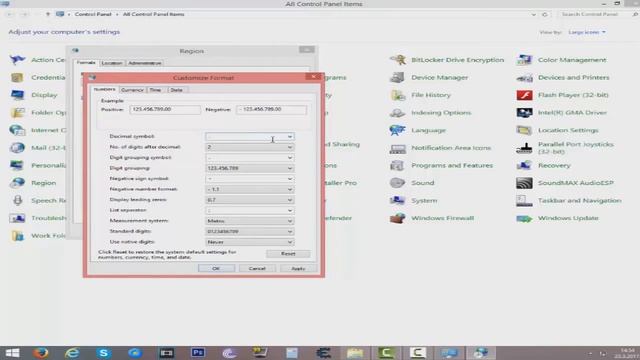Image resolution: width=640 pixels, height=360 pixels.
Task: Expand the List separator dropdown
Action: pyautogui.click(x=289, y=211)
